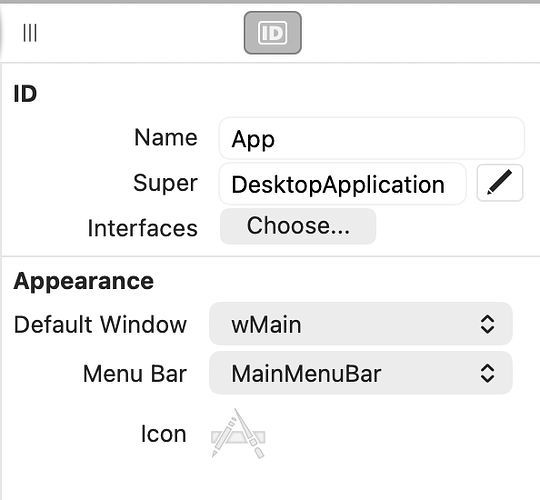Click the Menu Bar property label
The width and height of the screenshot is (540, 500).
135,374
